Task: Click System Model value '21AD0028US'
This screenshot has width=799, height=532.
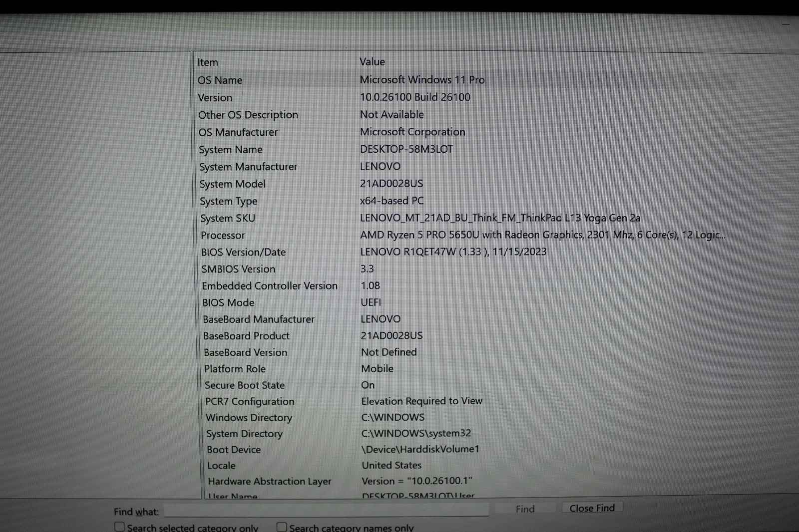Action: 392,184
